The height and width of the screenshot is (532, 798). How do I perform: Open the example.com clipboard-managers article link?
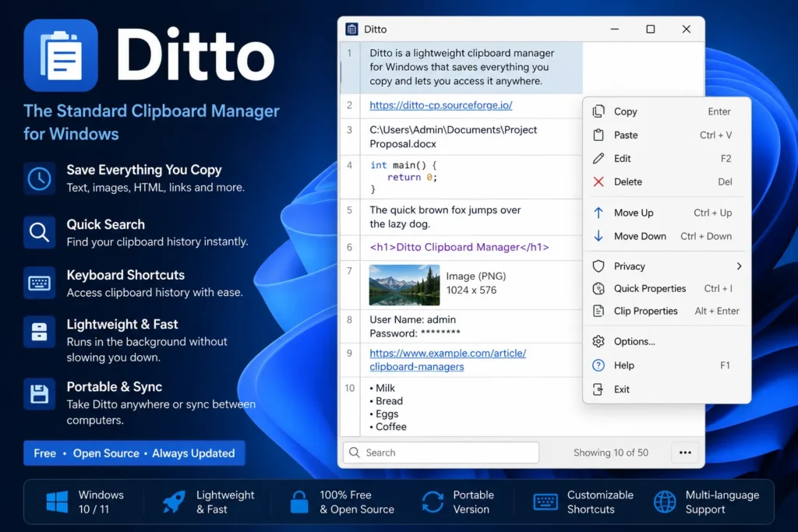click(447, 360)
